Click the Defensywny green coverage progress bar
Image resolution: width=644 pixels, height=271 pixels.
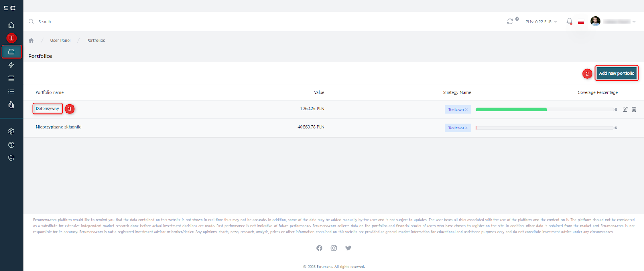click(511, 109)
